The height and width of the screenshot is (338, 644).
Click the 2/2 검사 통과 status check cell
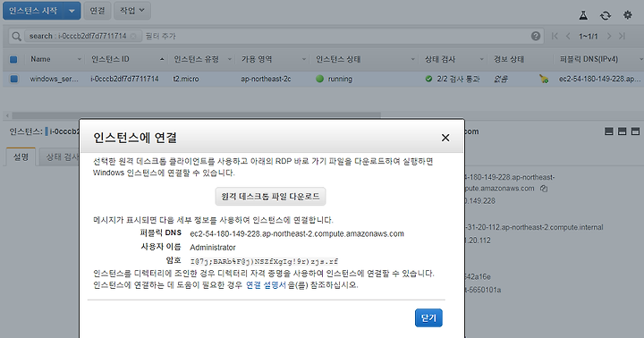458,79
